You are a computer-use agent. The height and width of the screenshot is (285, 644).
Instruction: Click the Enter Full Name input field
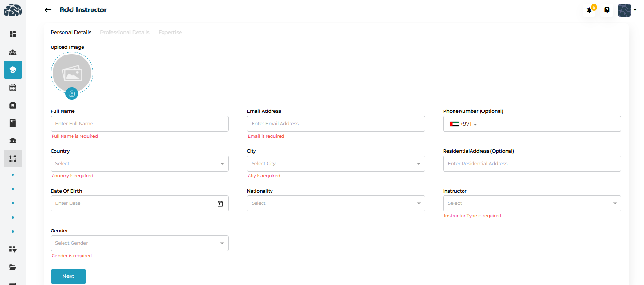(x=139, y=124)
